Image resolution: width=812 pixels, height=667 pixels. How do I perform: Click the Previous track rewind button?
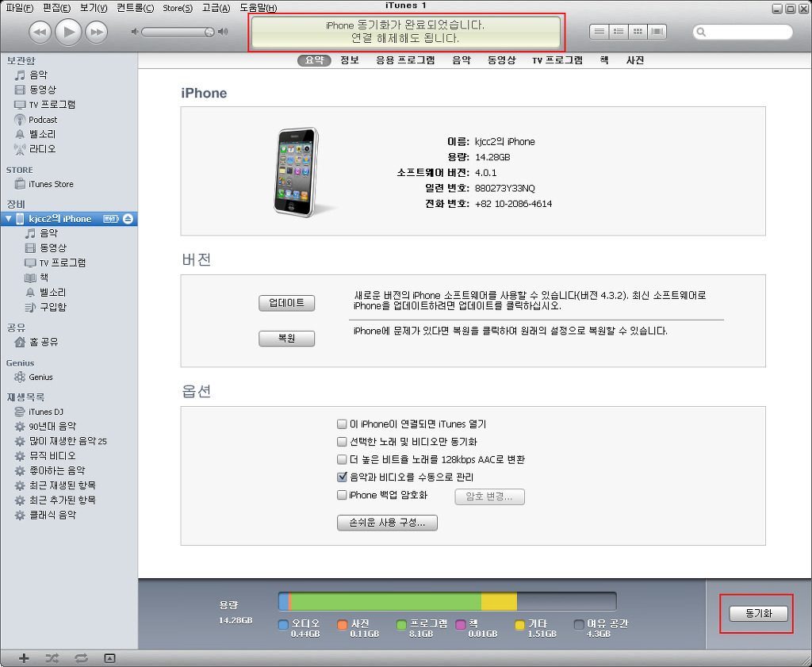pos(40,32)
